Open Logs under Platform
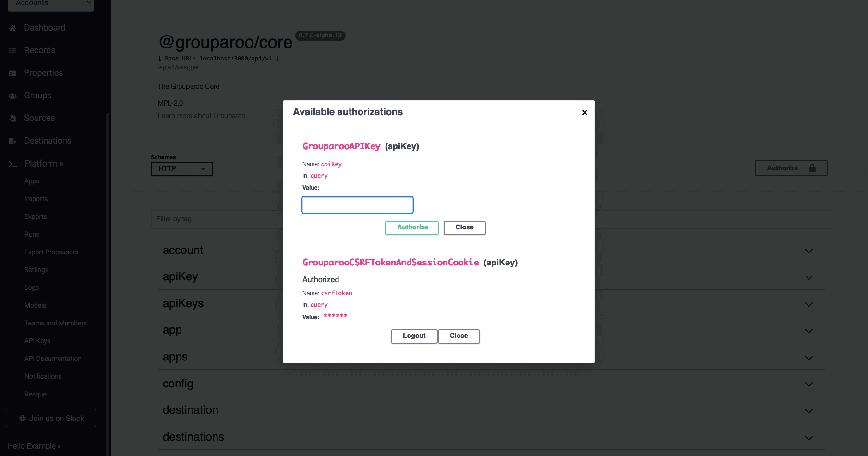 pos(32,288)
